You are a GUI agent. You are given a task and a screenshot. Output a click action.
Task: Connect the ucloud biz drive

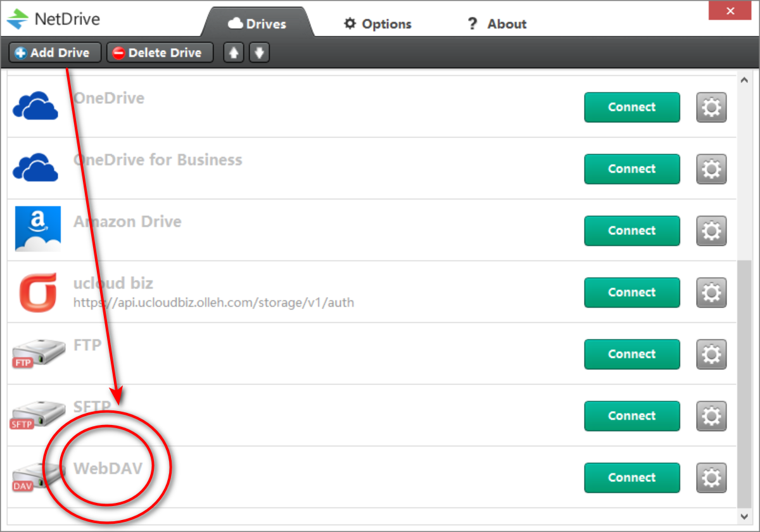click(632, 293)
